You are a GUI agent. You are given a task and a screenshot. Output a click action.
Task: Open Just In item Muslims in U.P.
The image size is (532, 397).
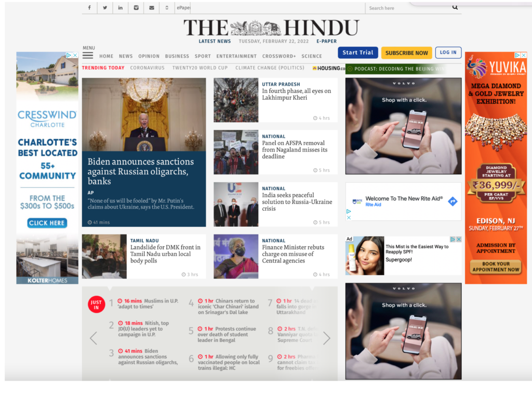[148, 304]
